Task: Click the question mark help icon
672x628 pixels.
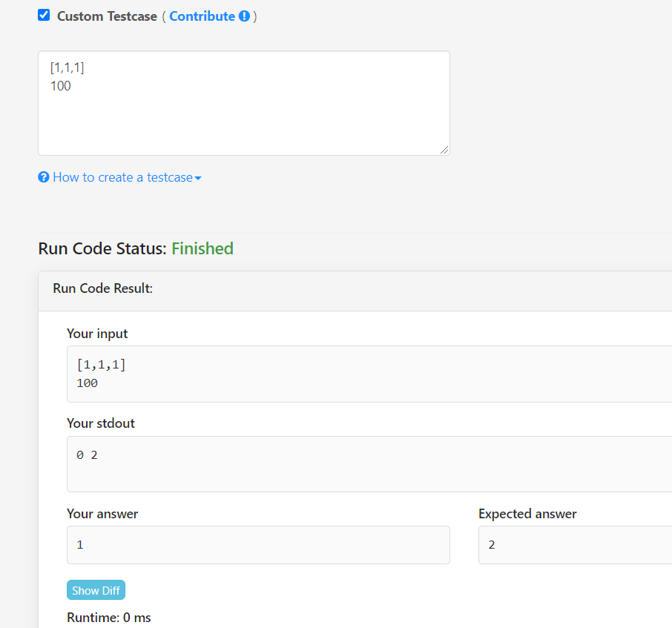Action: 44,177
